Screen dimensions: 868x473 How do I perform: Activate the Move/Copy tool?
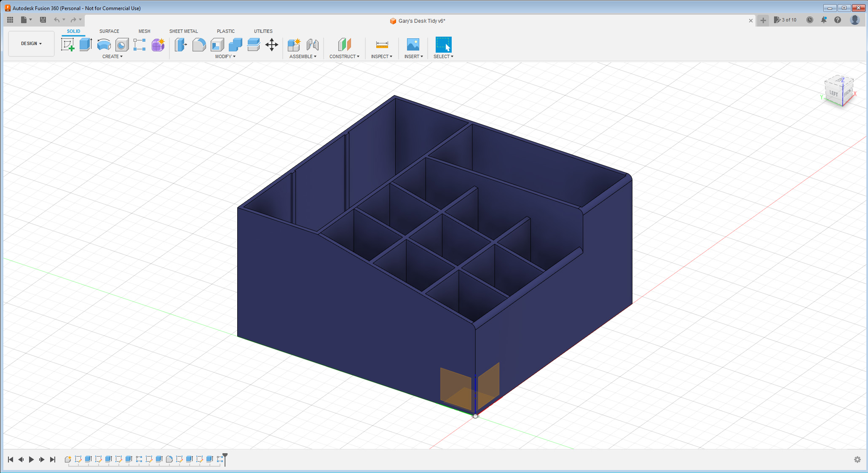(x=272, y=44)
